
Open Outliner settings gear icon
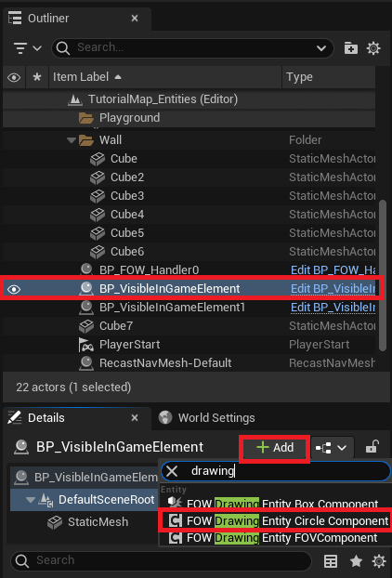373,48
